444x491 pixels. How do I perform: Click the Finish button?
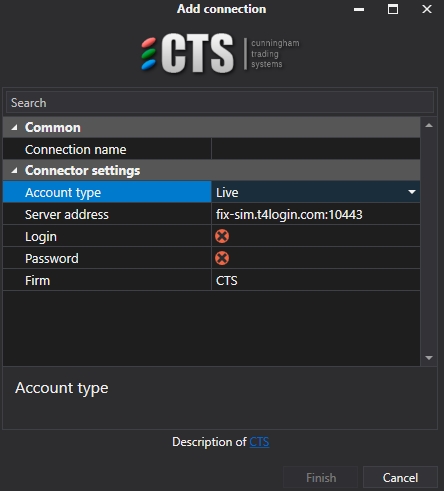tap(321, 478)
